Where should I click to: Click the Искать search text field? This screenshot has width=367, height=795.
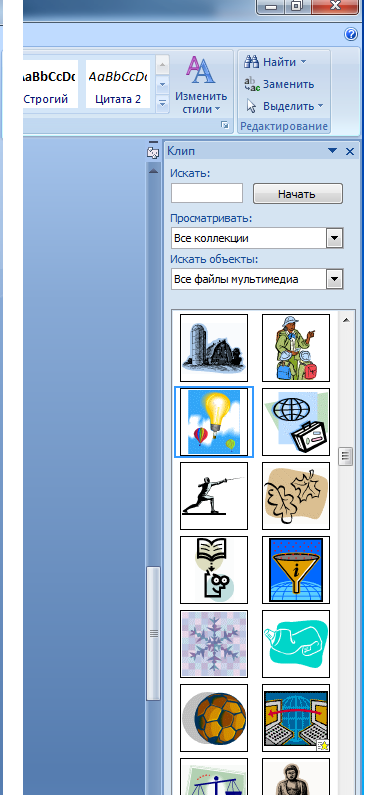[x=207, y=194]
